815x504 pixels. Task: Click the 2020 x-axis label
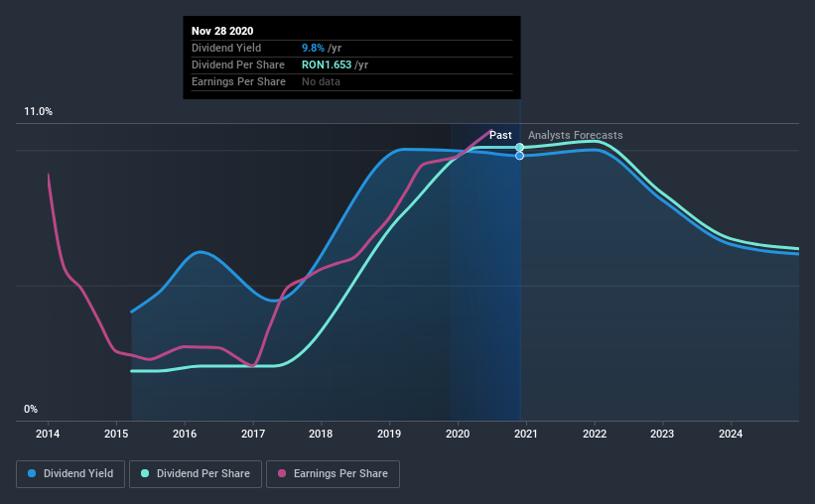[458, 434]
